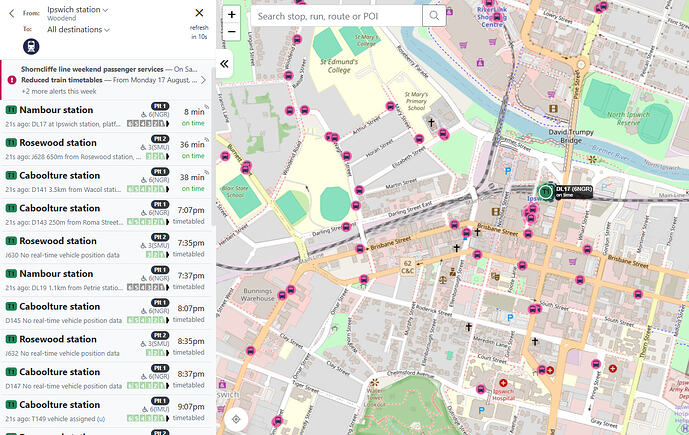Viewport: 689px width, 435px height.
Task: Open the Caboolture station 8:07pm departure
Action: (x=106, y=313)
